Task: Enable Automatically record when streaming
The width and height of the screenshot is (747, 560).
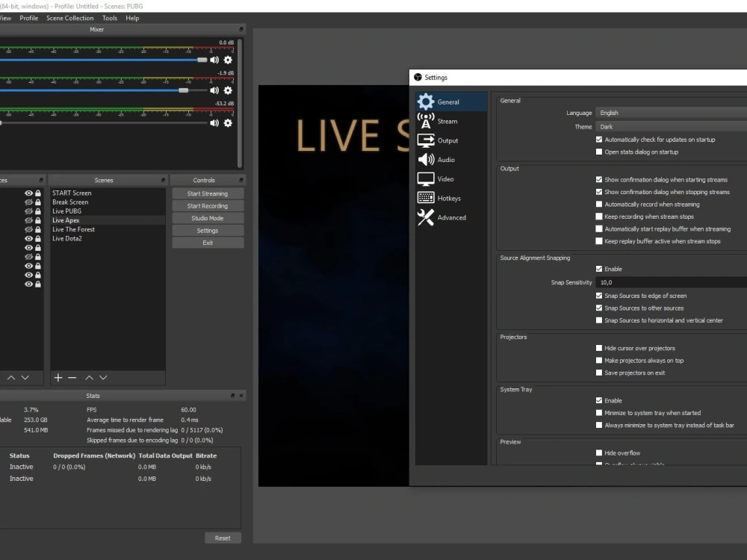Action: point(599,205)
